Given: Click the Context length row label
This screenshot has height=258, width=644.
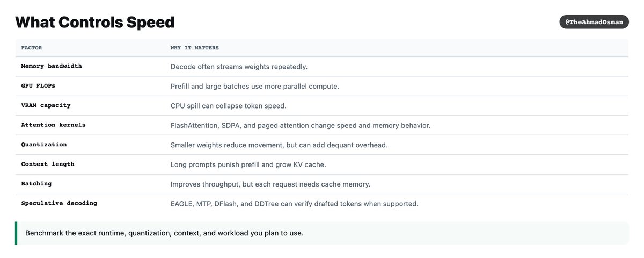Looking at the screenshot, I should pos(48,164).
